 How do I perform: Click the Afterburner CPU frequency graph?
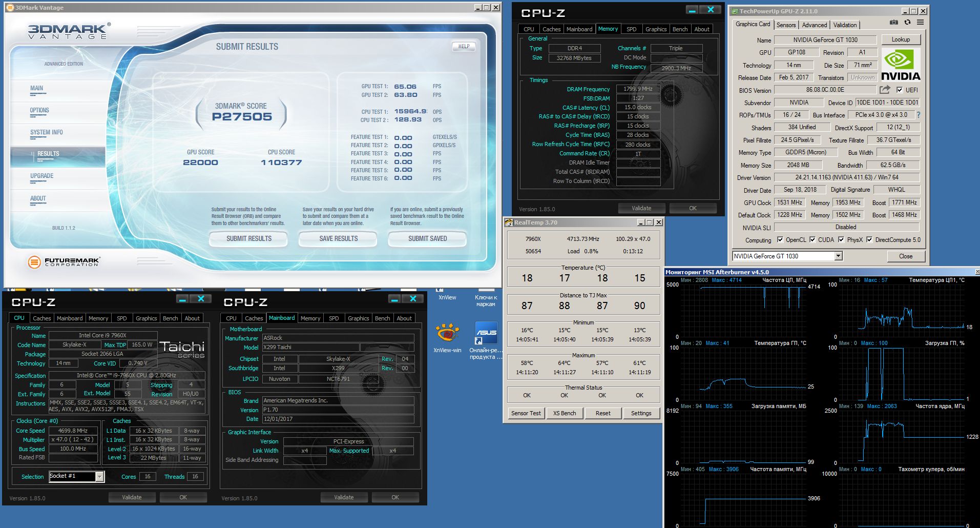tap(743, 311)
